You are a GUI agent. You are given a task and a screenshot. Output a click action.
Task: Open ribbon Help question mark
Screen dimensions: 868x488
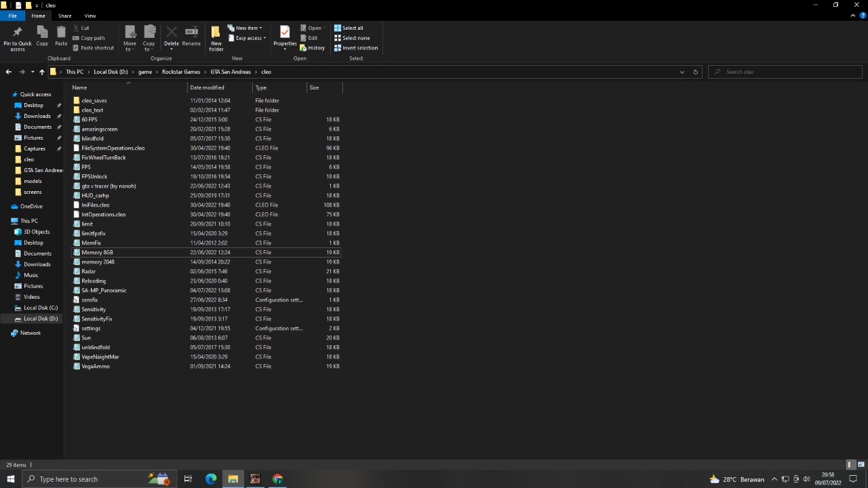[863, 16]
